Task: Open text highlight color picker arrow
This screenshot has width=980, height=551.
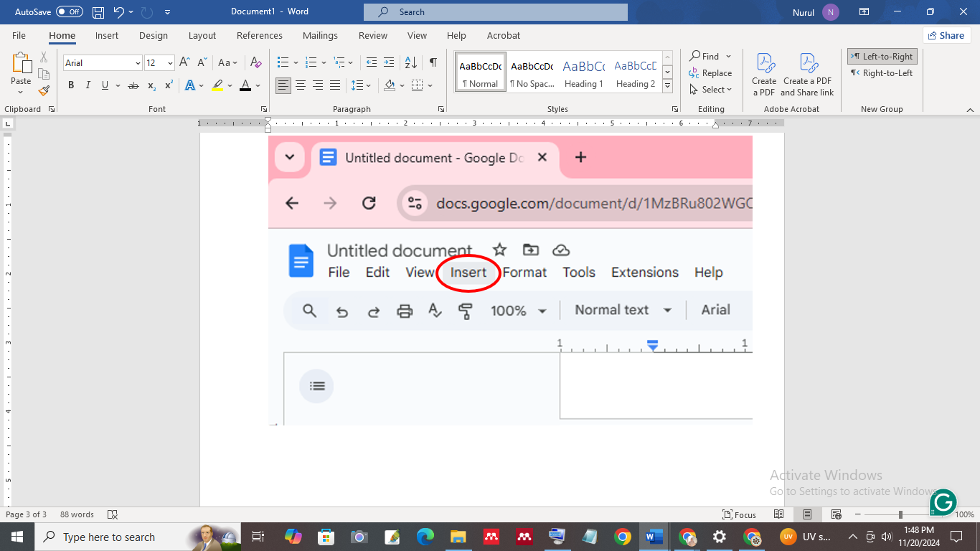Action: click(x=230, y=85)
